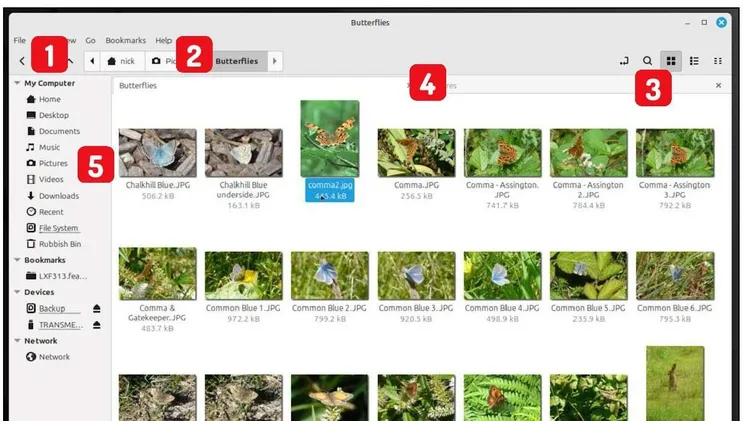Open Desktop in the sidebar
750x421 pixels.
54,115
